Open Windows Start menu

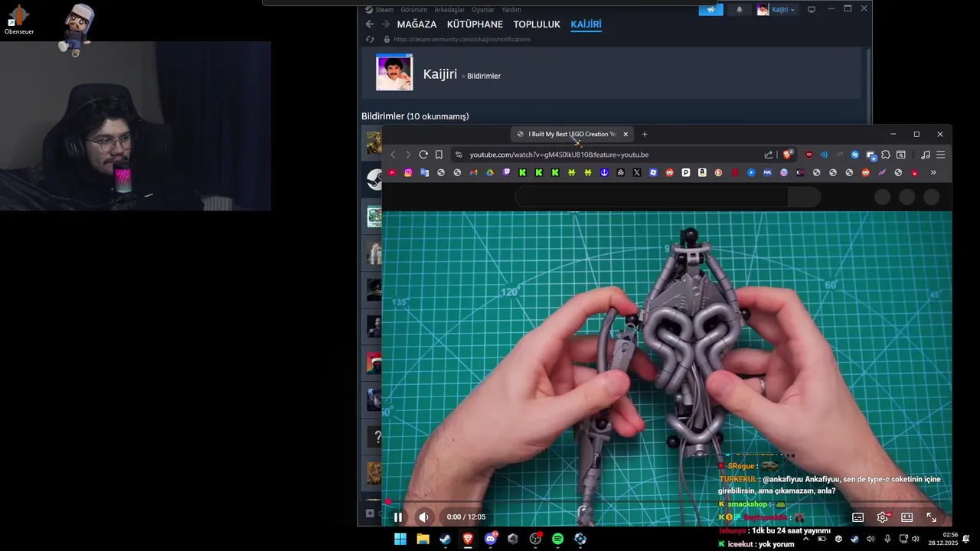(x=400, y=539)
